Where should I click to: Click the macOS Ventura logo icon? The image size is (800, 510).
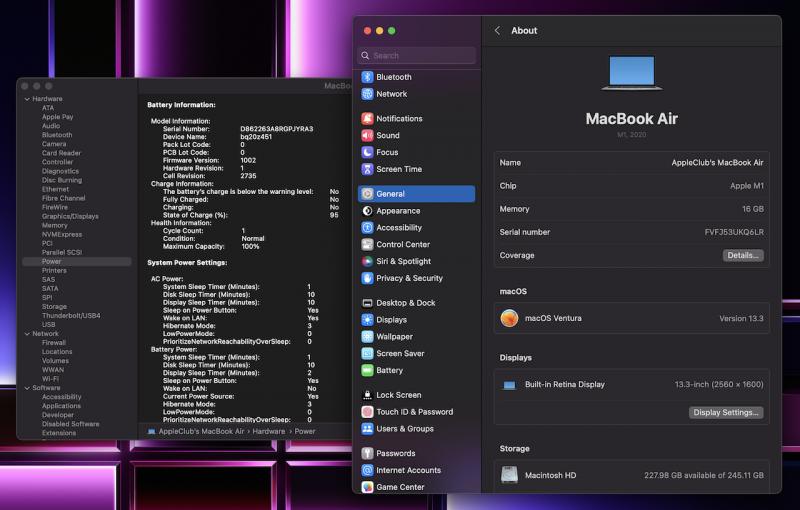(x=510, y=318)
